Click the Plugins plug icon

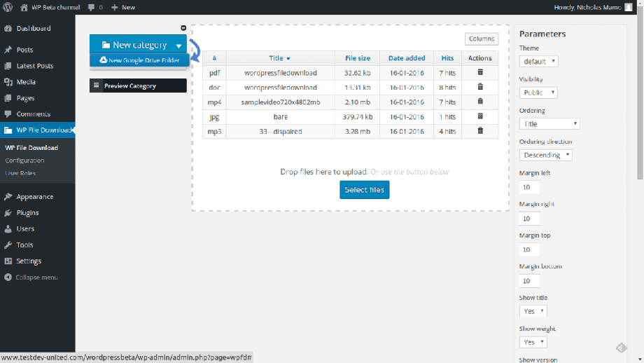point(8,212)
